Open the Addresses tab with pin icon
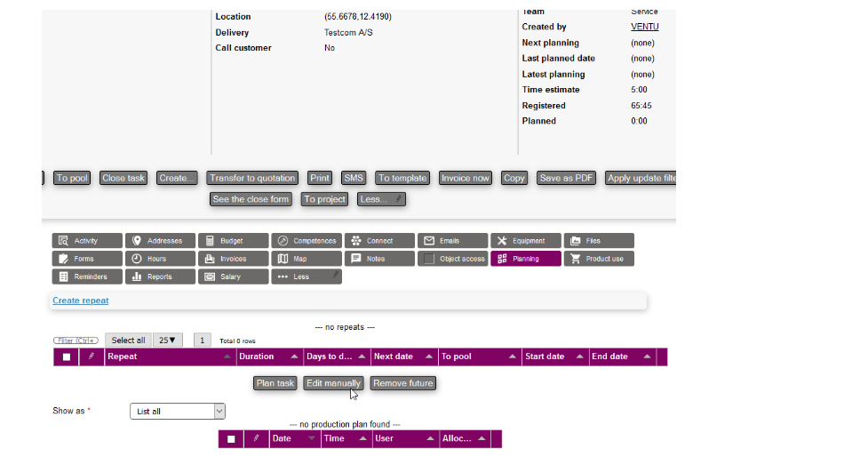Image resolution: width=868 pixels, height=457 pixels. (x=160, y=241)
